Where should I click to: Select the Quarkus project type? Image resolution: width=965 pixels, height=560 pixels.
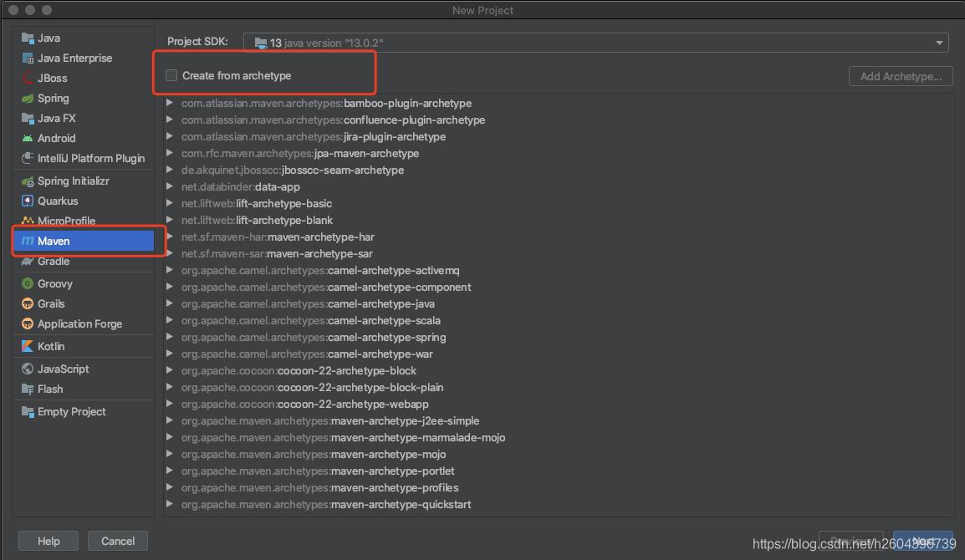(x=57, y=201)
